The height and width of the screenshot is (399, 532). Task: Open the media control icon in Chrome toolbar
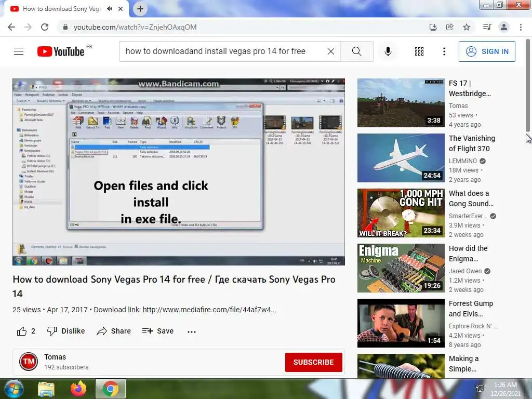click(x=487, y=27)
